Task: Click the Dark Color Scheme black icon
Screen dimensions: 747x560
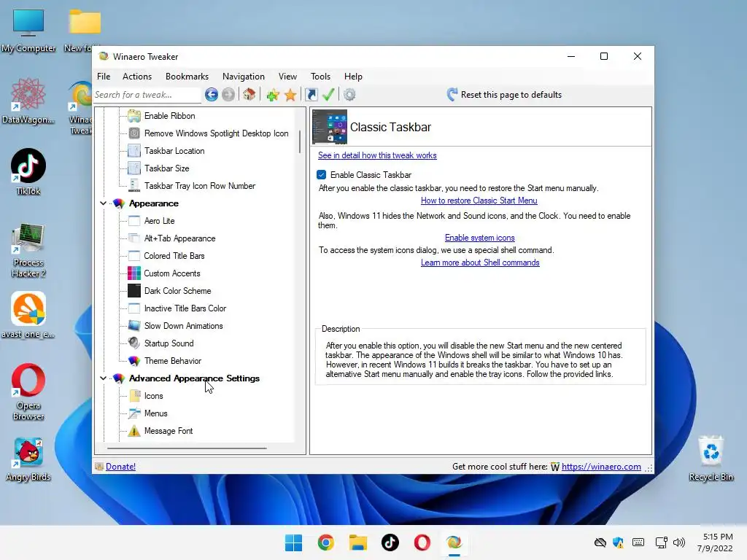Action: (x=134, y=290)
